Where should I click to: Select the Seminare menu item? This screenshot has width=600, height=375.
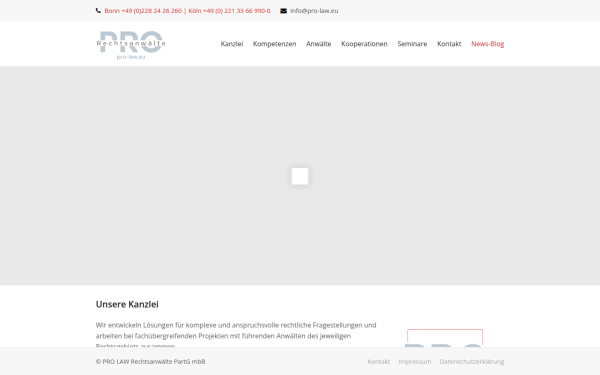tap(412, 44)
